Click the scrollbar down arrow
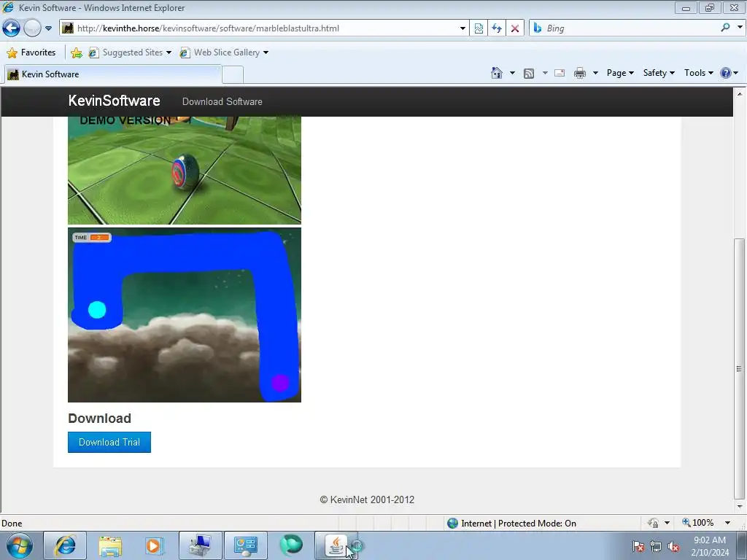747x560 pixels. 740,507
